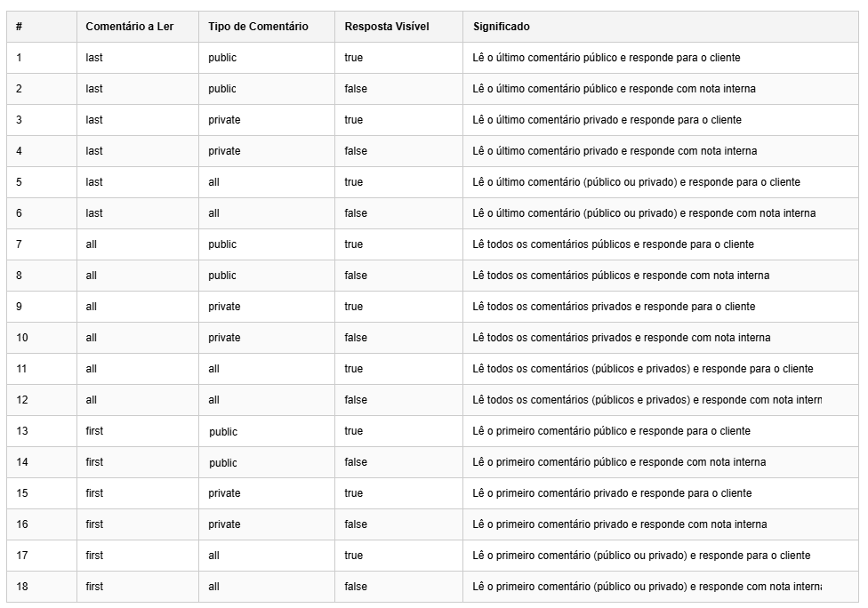Click 'last' in row 3
This screenshot has height=608, width=868.
[x=94, y=120]
